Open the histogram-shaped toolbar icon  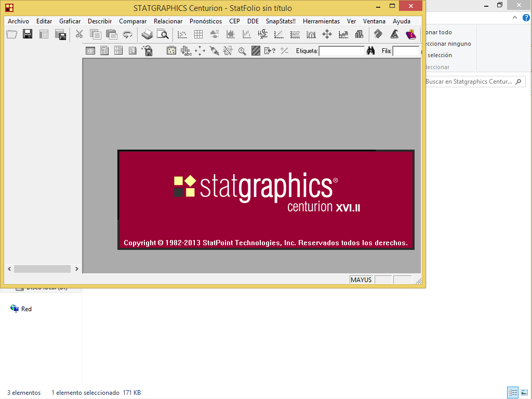click(x=231, y=34)
